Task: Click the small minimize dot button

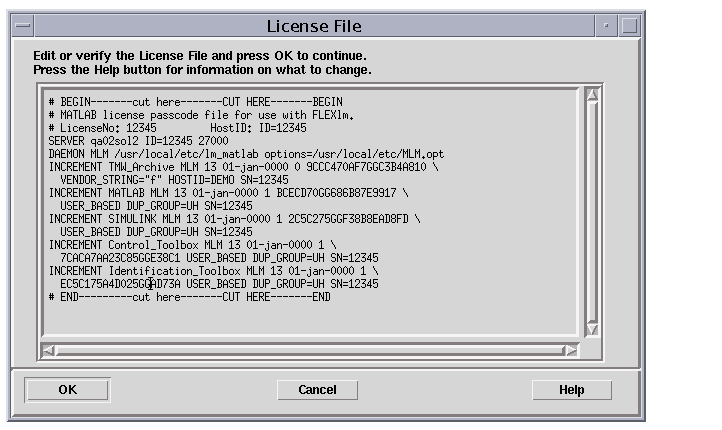Action: [606, 26]
